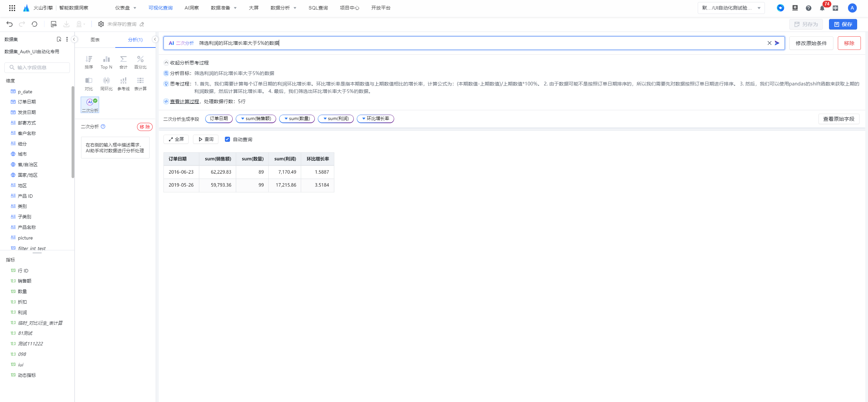Viewport: 868px width, 402px height.
Task: Open dataset more options menu
Action: (67, 39)
